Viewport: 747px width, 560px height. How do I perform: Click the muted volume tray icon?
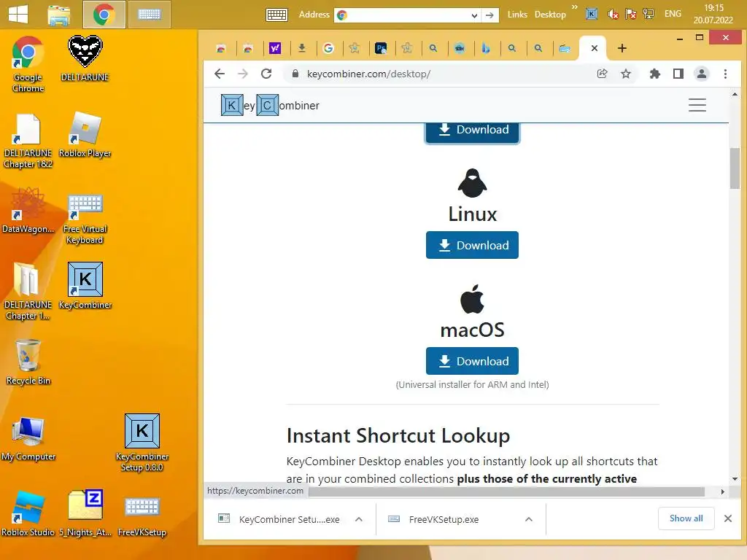click(x=613, y=15)
